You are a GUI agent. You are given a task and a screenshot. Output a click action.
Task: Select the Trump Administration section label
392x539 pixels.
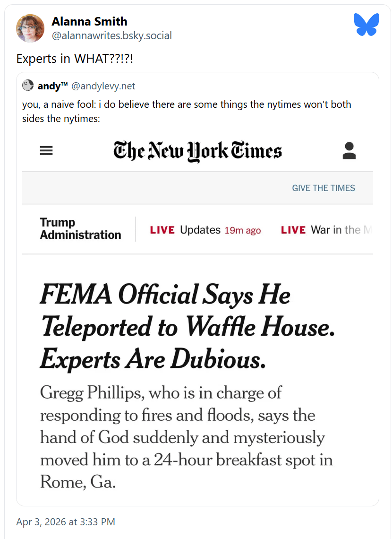click(x=80, y=229)
